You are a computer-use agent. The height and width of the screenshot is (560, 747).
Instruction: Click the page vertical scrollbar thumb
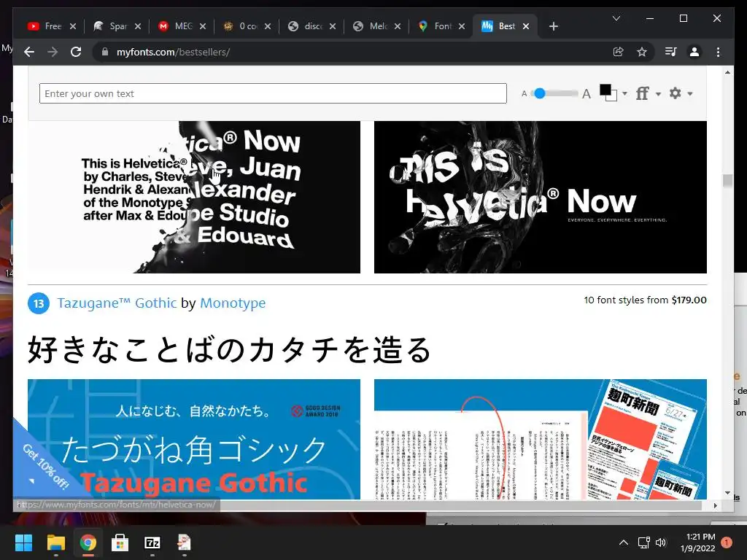(x=727, y=181)
